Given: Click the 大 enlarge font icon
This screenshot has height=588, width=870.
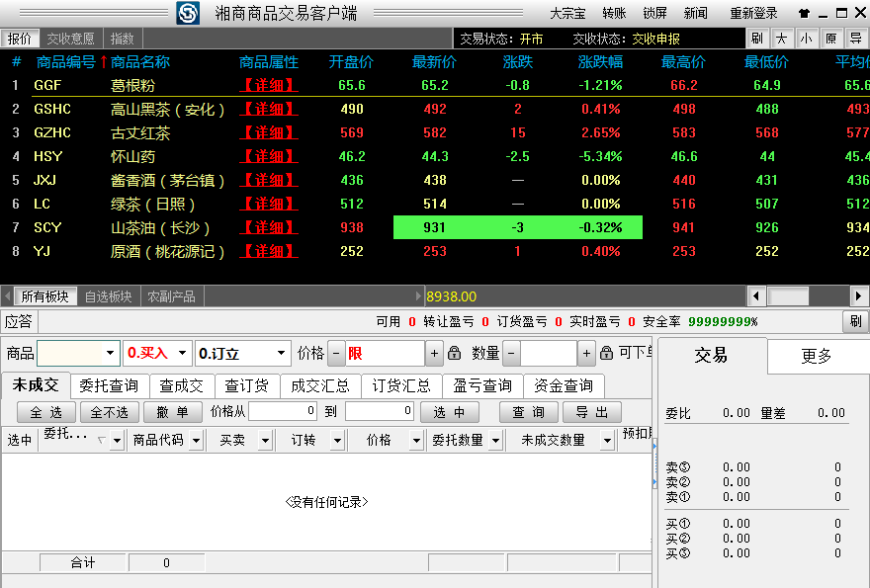Looking at the screenshot, I should tap(784, 38).
